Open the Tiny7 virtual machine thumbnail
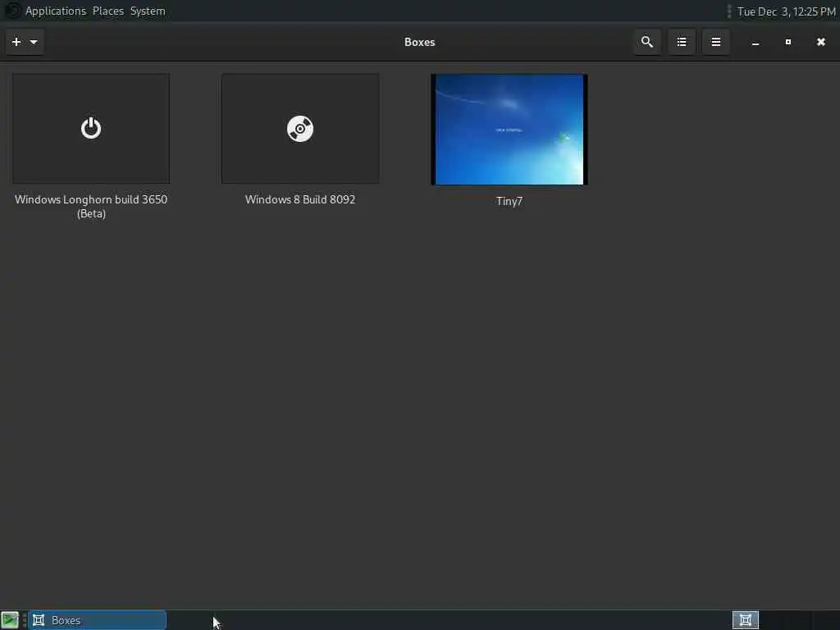Screen dimensions: 840x630 tap(509, 130)
